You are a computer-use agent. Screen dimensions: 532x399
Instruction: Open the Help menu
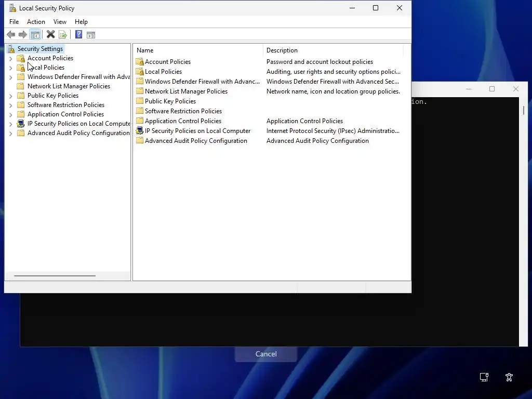pos(81,22)
